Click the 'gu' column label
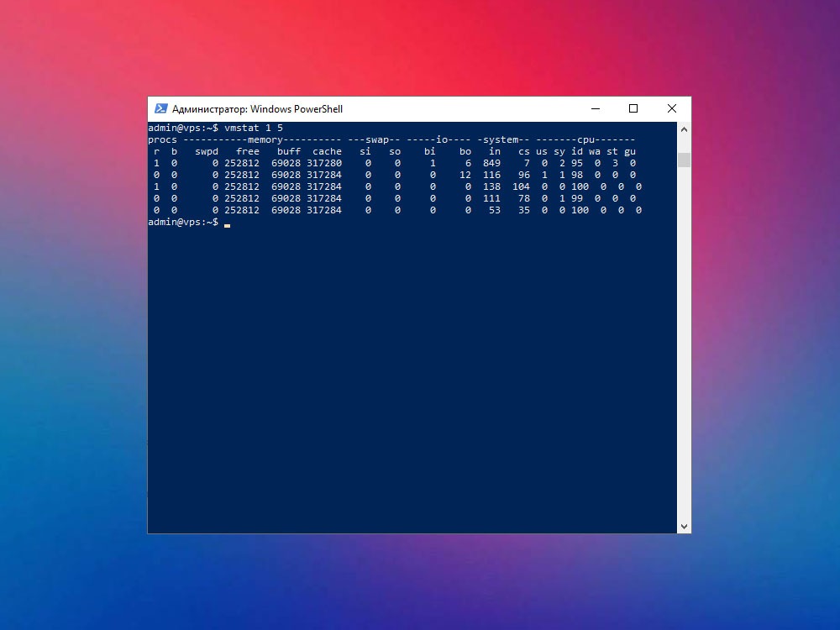Screen dimensions: 840x630 [630, 151]
